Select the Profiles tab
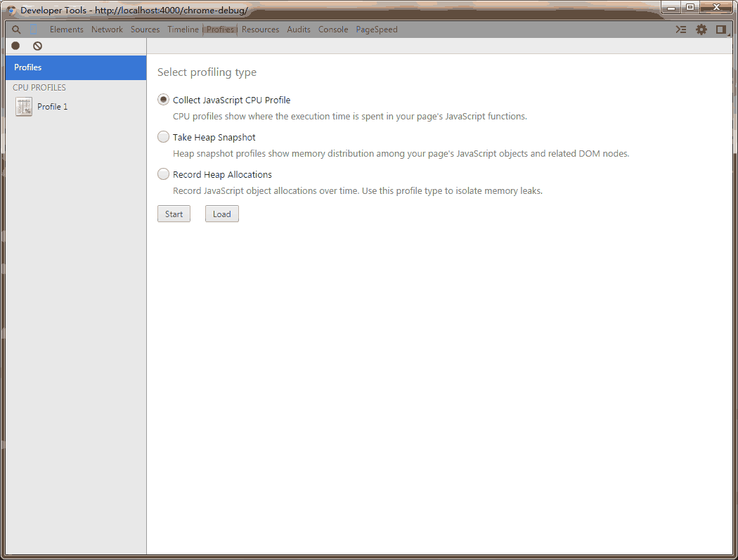Viewport: 738px width, 560px height. (x=220, y=30)
